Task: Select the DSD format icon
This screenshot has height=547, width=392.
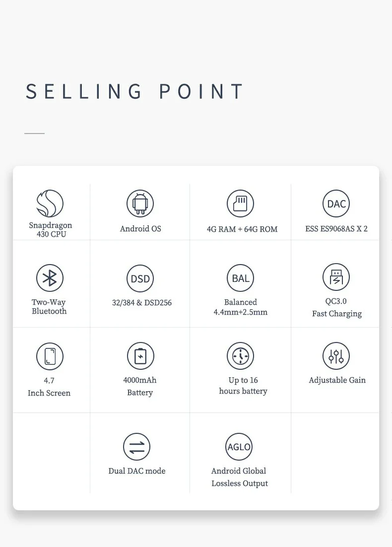Action: pyautogui.click(x=140, y=278)
